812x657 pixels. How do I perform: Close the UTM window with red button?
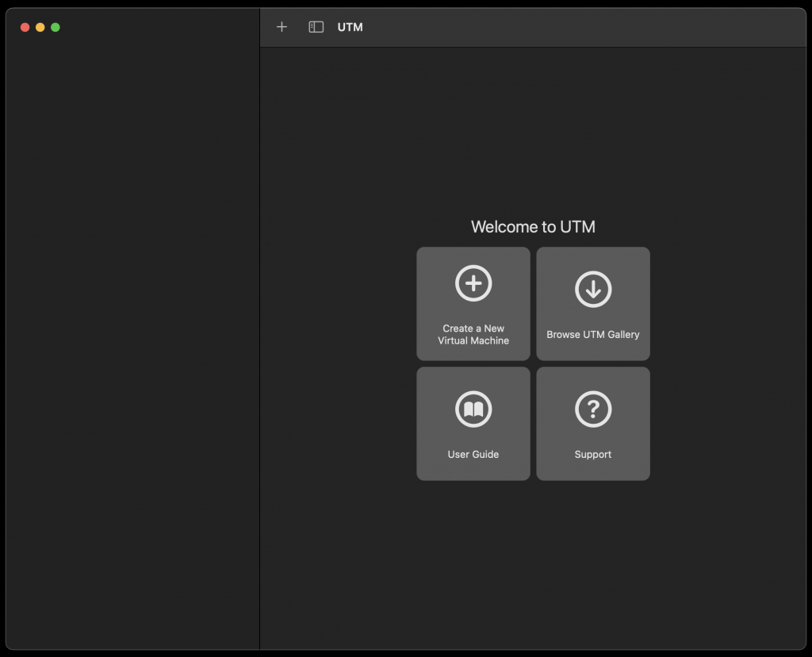tap(25, 27)
